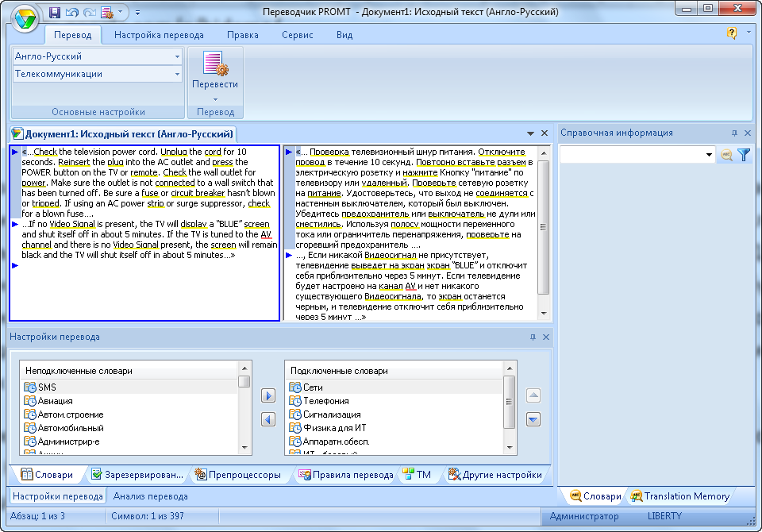Click the Аппаратн.обесп. dictionary icon
This screenshot has width=762, height=532.
(x=295, y=442)
